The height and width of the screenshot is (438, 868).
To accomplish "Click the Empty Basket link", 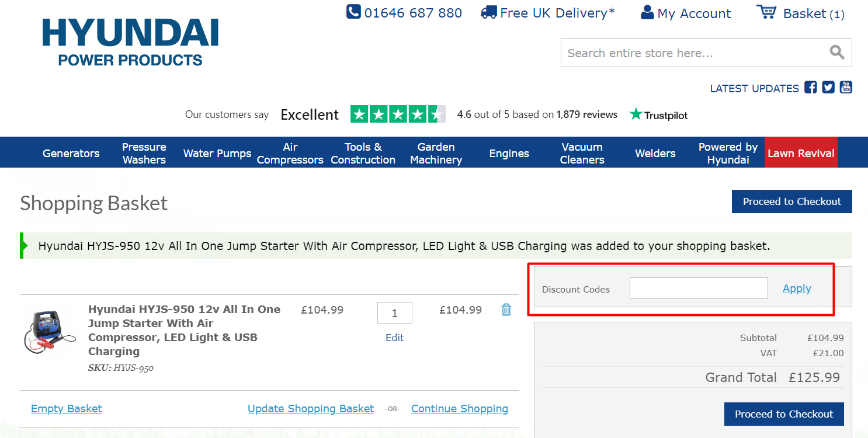I will click(x=67, y=409).
